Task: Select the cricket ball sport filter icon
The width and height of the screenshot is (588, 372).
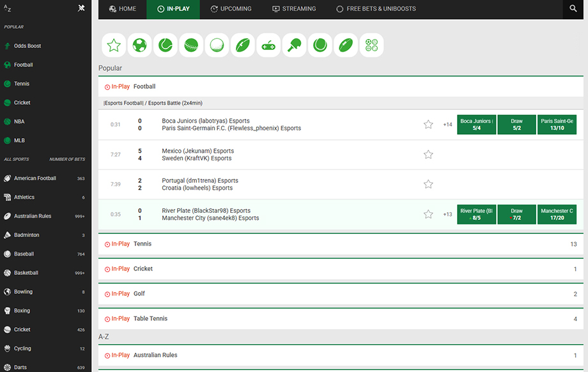Action: pos(191,45)
